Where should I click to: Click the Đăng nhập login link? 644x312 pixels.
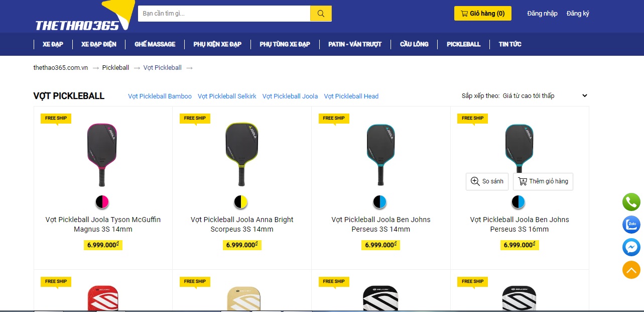click(x=542, y=14)
